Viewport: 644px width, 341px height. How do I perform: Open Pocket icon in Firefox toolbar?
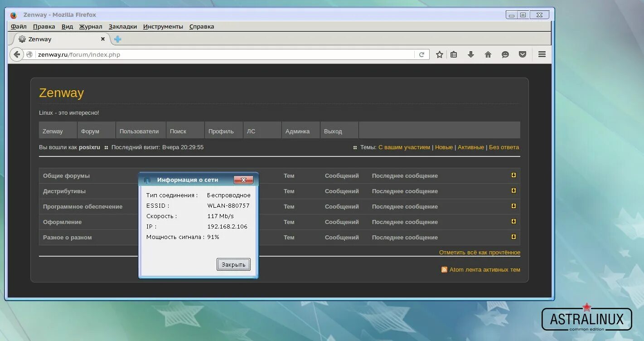click(x=523, y=54)
